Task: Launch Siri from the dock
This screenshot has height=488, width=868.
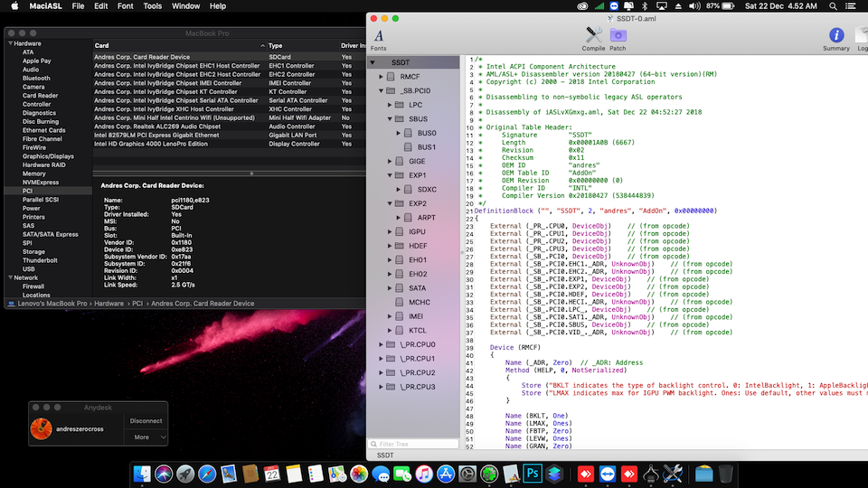Action: (x=164, y=474)
